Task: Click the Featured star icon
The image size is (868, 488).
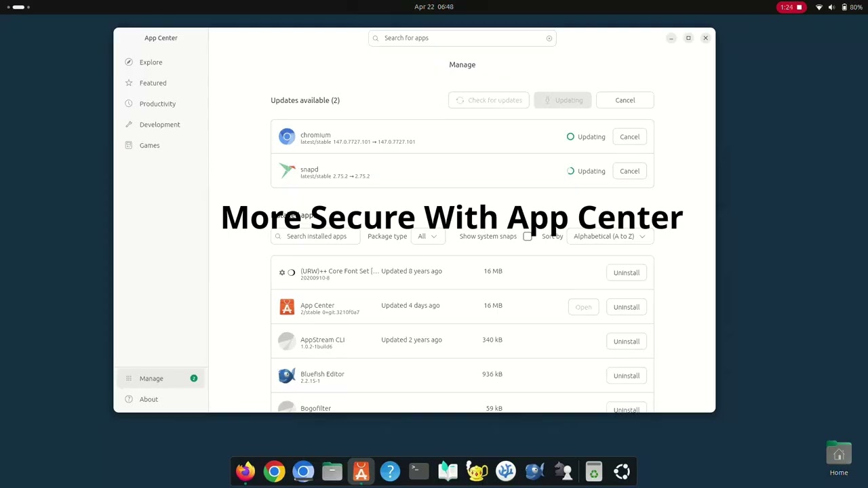Action: (x=129, y=83)
